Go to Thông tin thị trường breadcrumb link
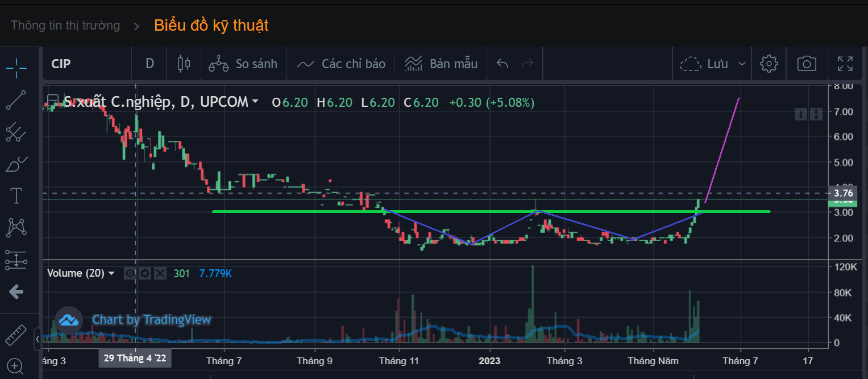868x379 pixels. [x=65, y=26]
